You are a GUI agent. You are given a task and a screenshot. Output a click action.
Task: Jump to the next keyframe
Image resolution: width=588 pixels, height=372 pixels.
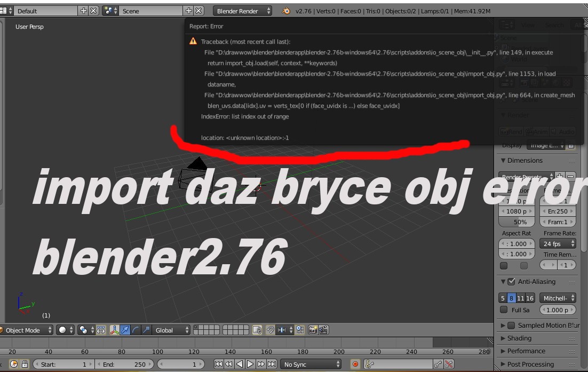(260, 364)
